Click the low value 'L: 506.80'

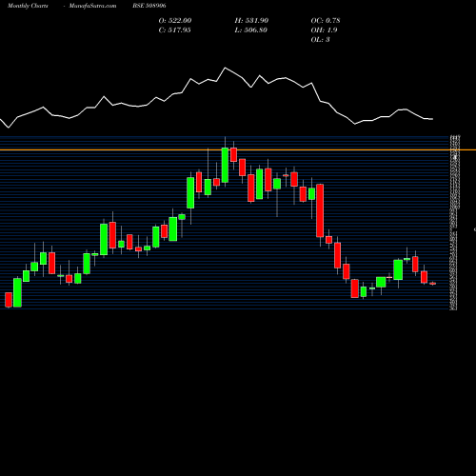[x=250, y=30]
